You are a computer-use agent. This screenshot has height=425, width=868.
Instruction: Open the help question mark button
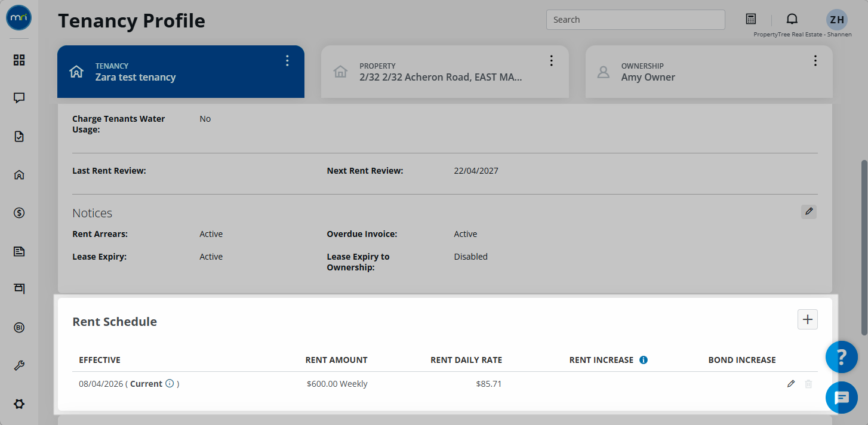pyautogui.click(x=842, y=358)
